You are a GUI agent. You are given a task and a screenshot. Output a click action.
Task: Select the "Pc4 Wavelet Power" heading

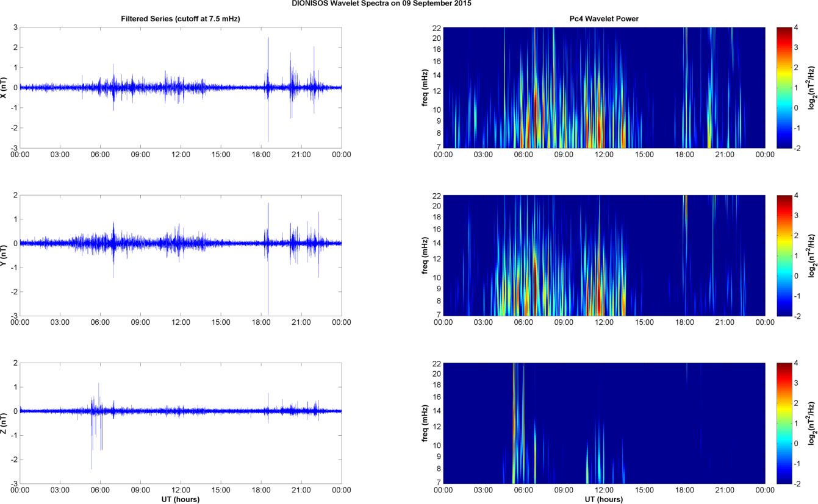(604, 20)
